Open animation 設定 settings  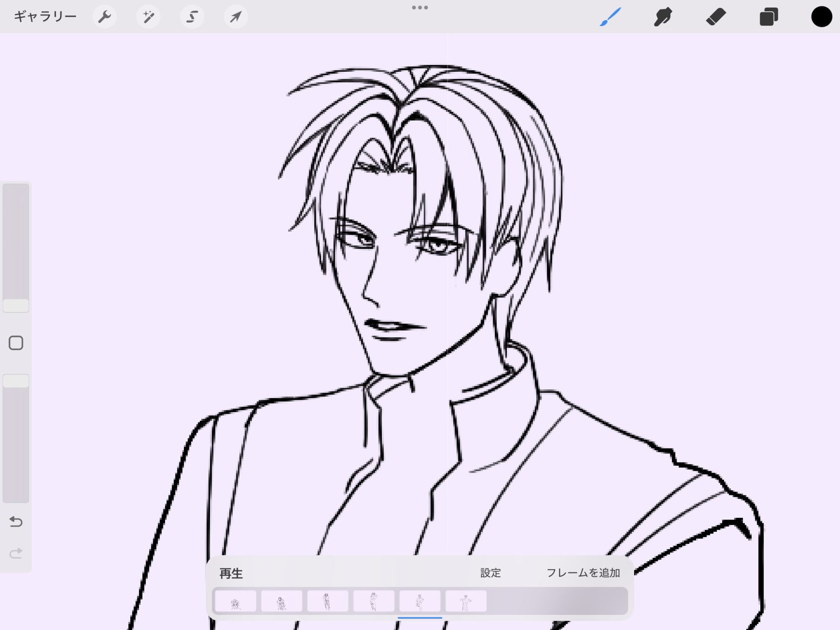[x=490, y=573]
